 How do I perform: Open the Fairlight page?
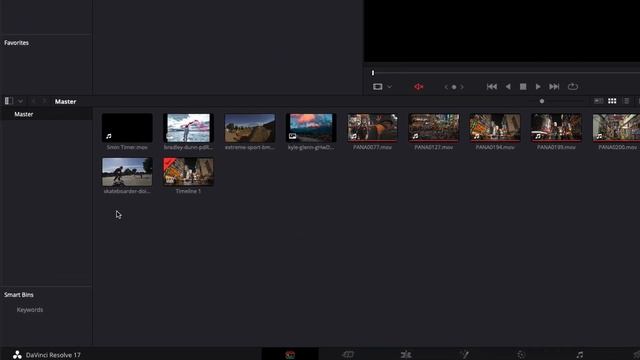(x=579, y=354)
